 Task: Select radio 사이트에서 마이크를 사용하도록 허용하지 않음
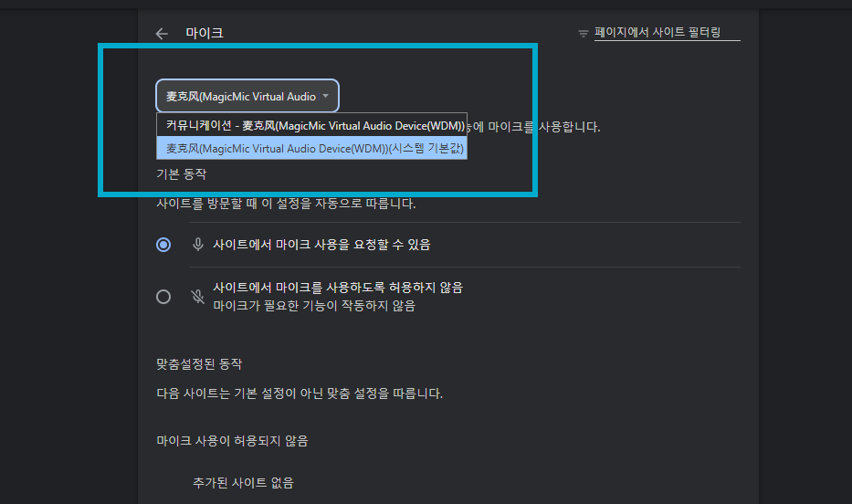point(163,297)
